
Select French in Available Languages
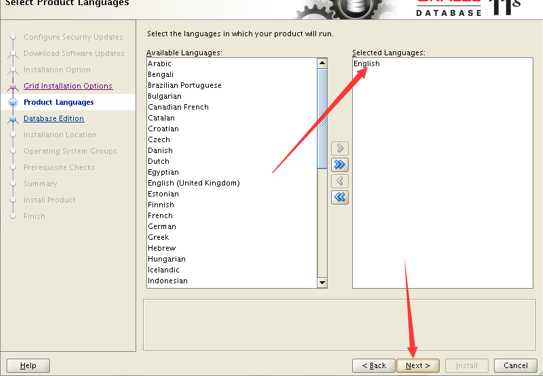232,216
